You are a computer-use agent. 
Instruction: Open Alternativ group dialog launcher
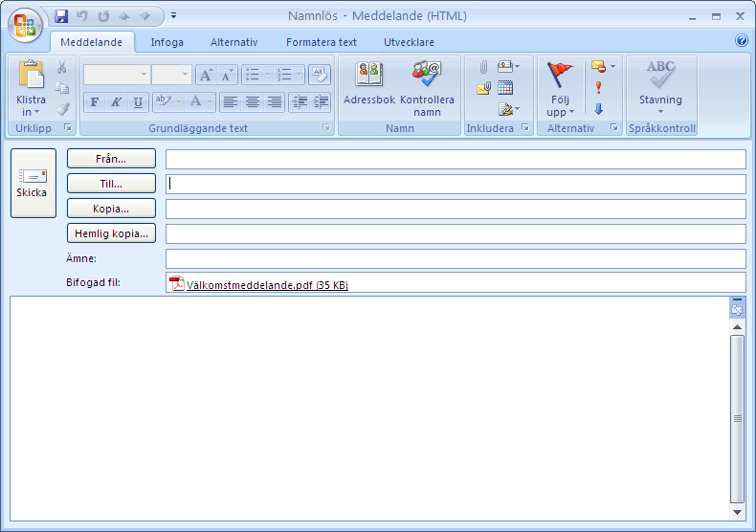613,127
